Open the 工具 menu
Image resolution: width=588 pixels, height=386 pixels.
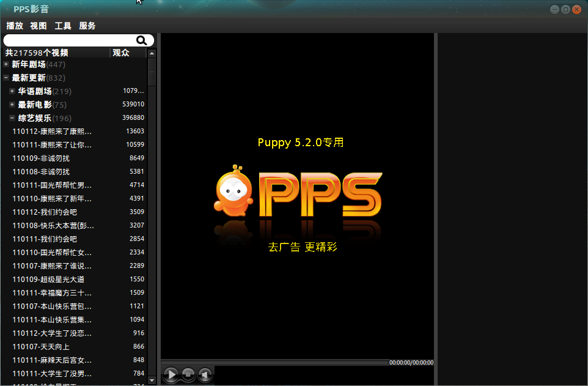62,26
